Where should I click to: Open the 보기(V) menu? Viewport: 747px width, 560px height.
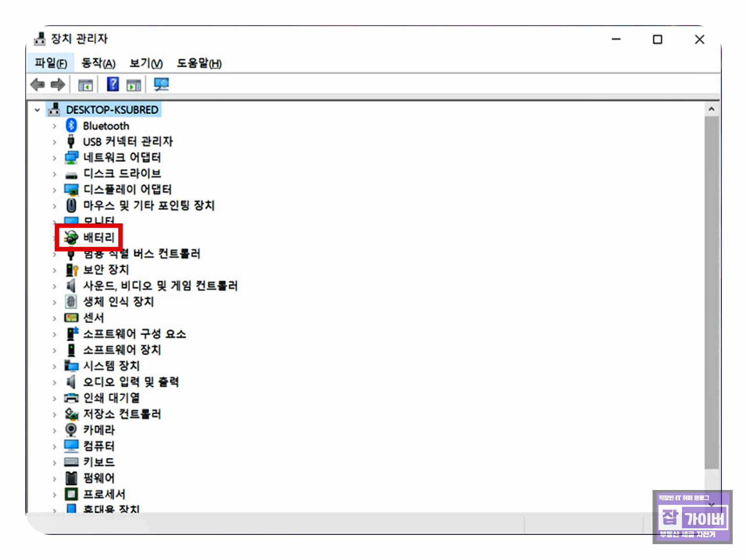pos(146,63)
